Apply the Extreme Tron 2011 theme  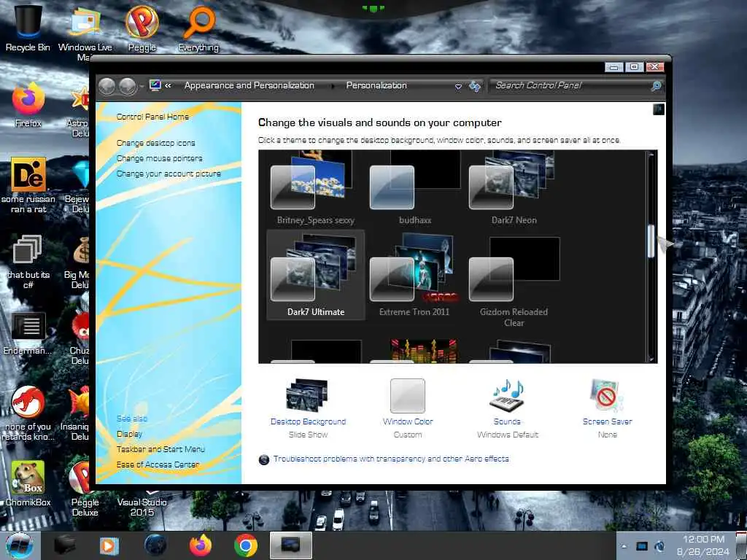[415, 275]
